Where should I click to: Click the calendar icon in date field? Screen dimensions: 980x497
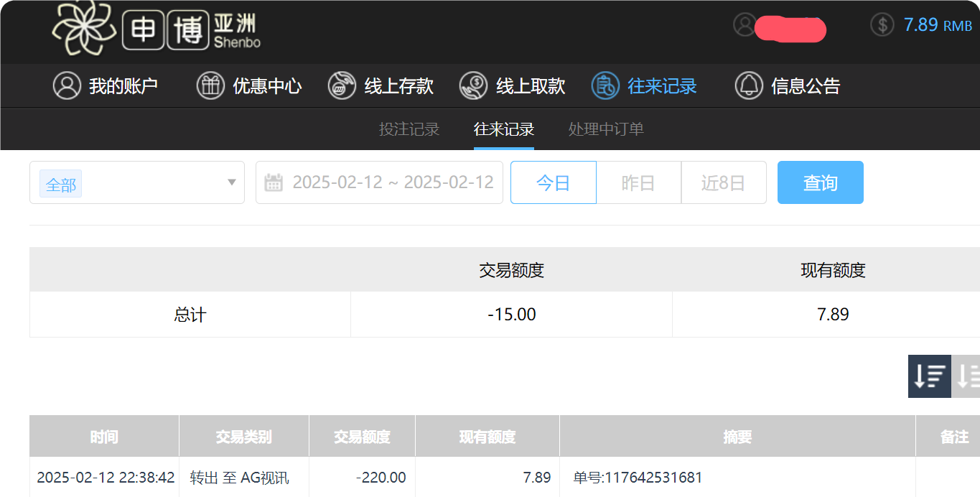point(273,182)
